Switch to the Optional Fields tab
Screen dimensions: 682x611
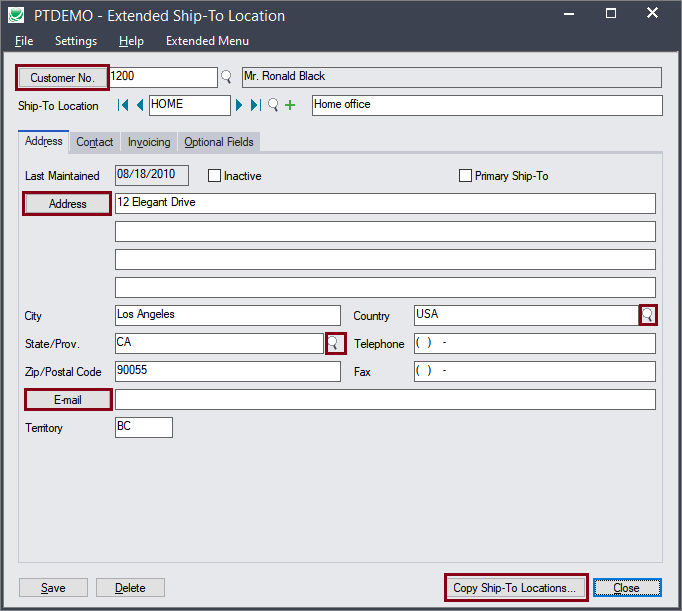click(219, 142)
